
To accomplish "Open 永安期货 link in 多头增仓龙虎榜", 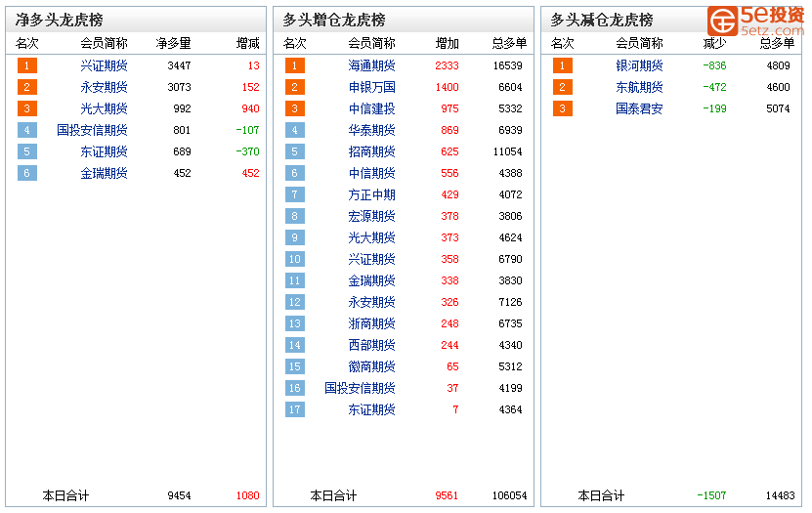I will pyautogui.click(x=372, y=302).
